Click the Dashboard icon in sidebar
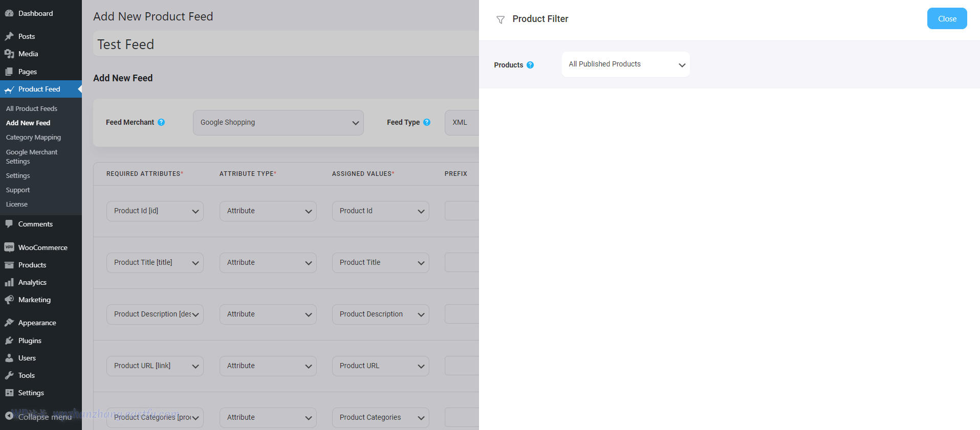 tap(9, 13)
